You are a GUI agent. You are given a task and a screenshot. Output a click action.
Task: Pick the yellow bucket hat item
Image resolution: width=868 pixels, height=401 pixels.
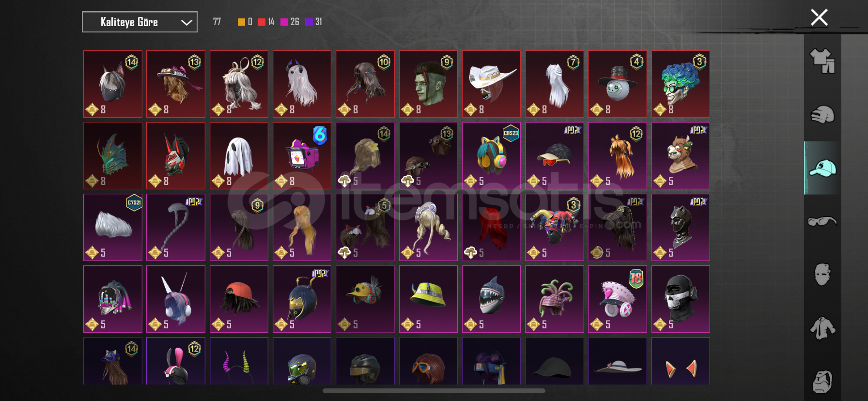(x=428, y=299)
